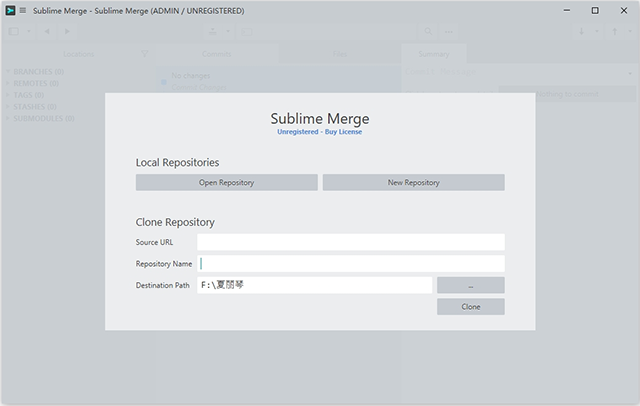Click the Locations filter funnel icon
Screen dimensions: 640x406
tap(145, 54)
